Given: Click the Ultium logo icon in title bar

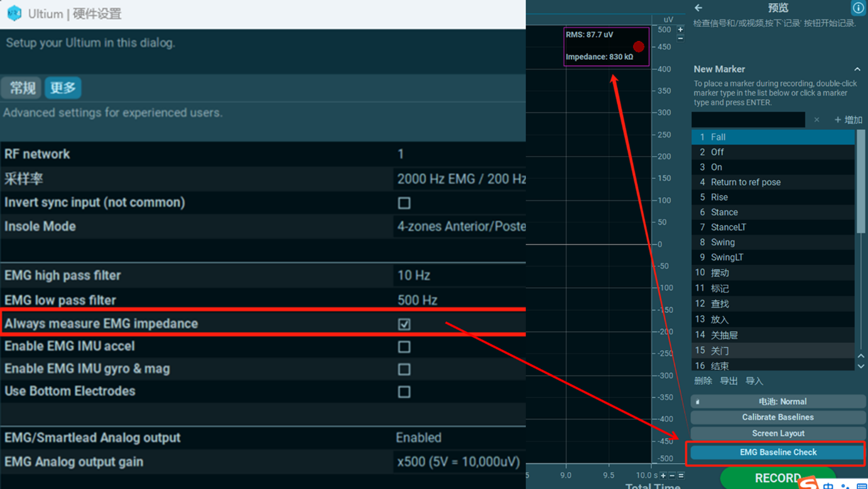Looking at the screenshot, I should [x=14, y=13].
